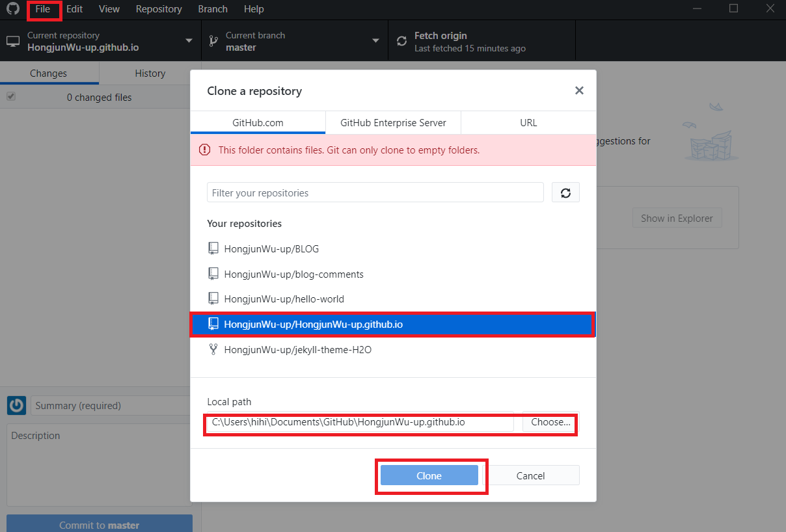Focus the Filter your repositories field

click(x=375, y=193)
